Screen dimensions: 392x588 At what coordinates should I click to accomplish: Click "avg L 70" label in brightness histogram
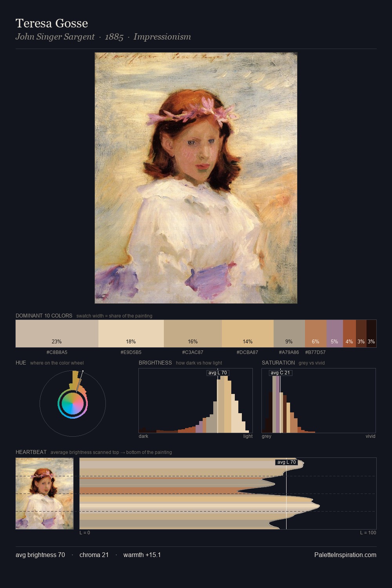[x=218, y=373]
